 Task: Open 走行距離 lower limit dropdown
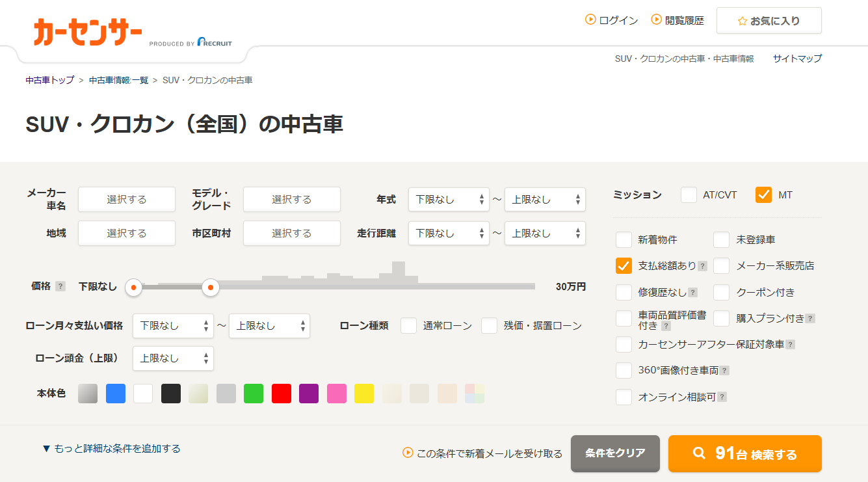click(449, 234)
